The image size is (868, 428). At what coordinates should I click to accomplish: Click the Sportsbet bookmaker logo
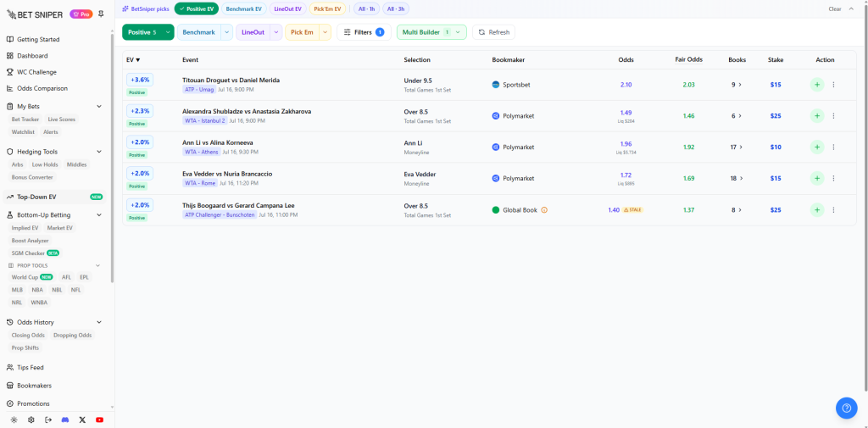495,85
